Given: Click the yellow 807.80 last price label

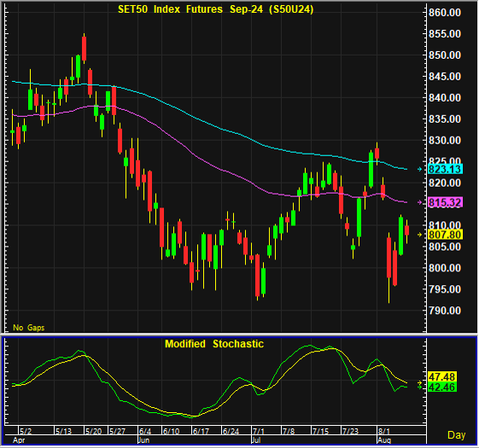Looking at the screenshot, I should (445, 235).
